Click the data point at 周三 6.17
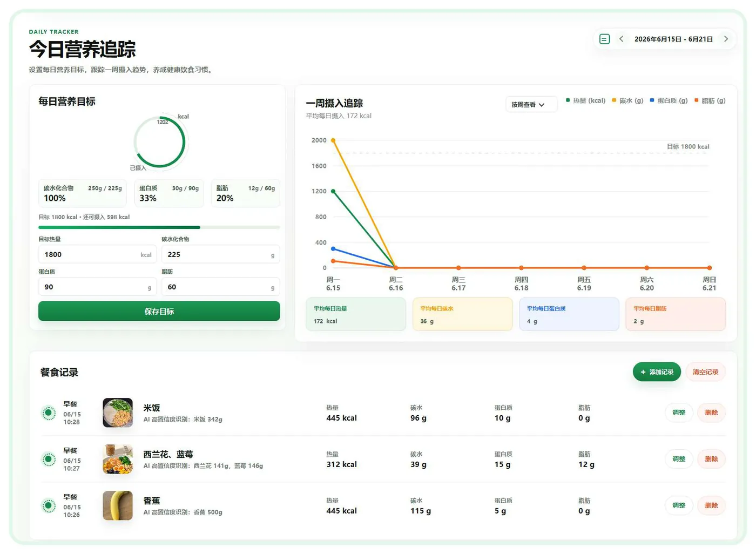Viewport: 756px width, 554px height. [x=458, y=268]
